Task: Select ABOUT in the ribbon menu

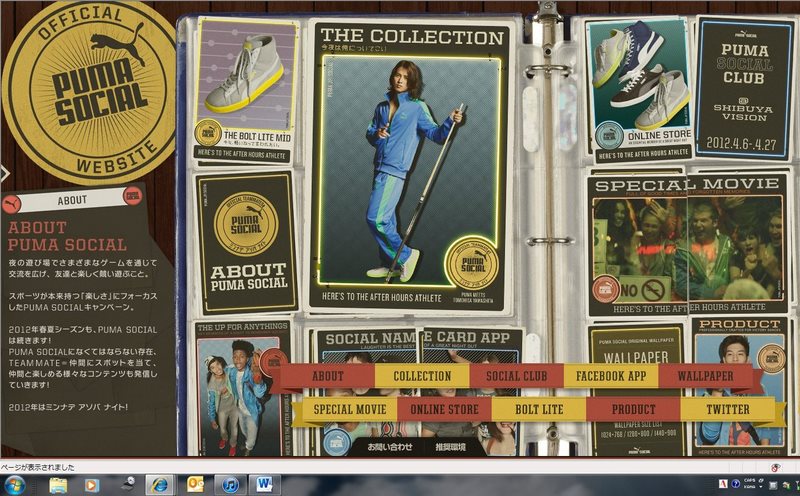Action: (328, 376)
